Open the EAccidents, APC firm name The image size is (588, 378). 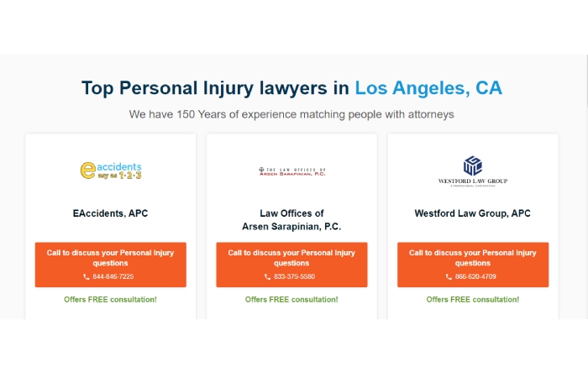point(110,213)
